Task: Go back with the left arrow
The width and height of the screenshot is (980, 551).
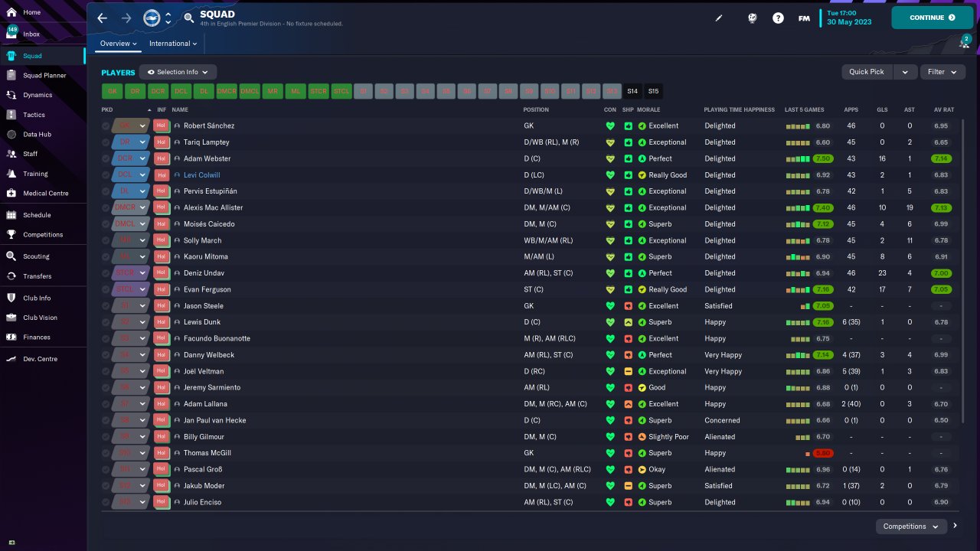Action: tap(102, 18)
